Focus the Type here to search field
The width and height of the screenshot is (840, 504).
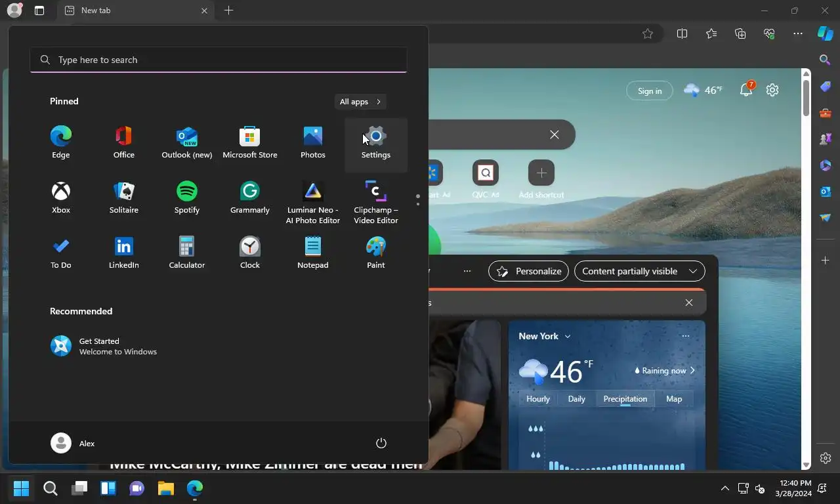(219, 60)
